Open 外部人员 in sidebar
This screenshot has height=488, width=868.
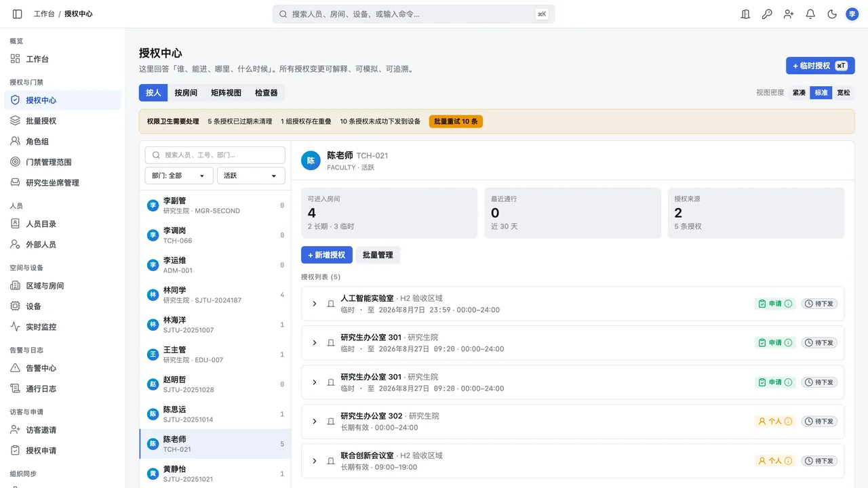click(x=62, y=245)
